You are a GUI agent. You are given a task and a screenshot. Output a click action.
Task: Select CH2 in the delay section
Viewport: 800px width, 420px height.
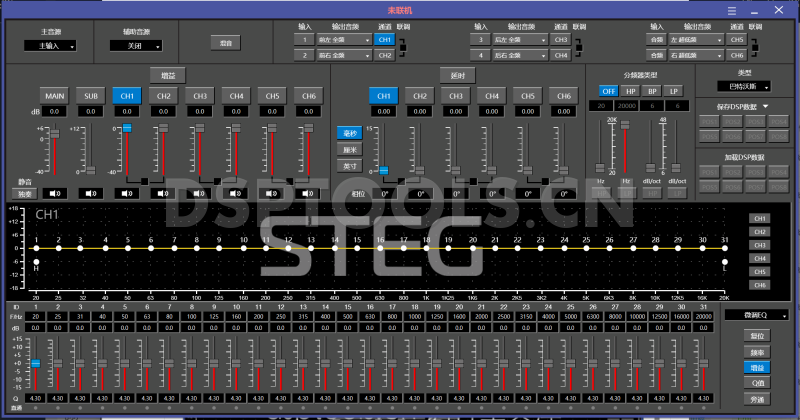(419, 95)
